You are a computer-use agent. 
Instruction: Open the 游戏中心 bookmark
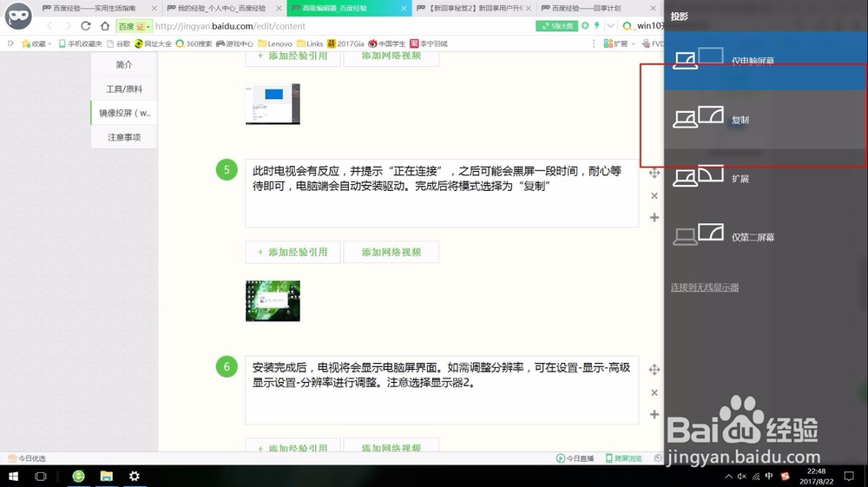[x=234, y=43]
